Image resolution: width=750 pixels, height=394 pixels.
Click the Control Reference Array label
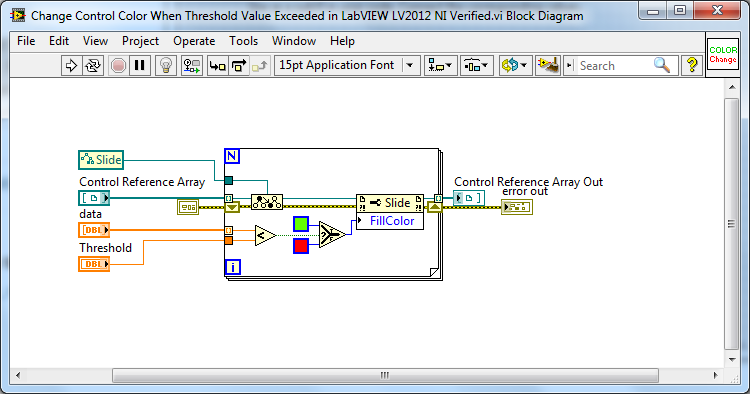tap(142, 182)
